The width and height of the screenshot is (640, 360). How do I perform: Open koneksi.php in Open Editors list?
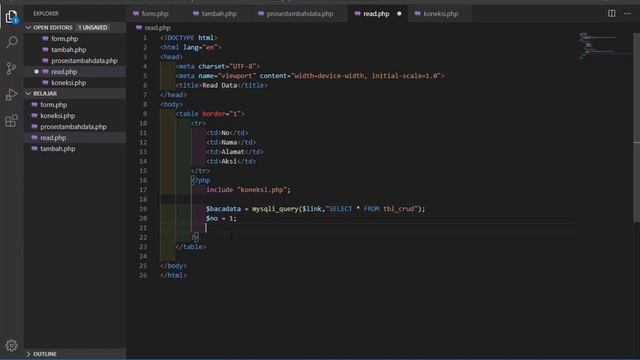(69, 82)
